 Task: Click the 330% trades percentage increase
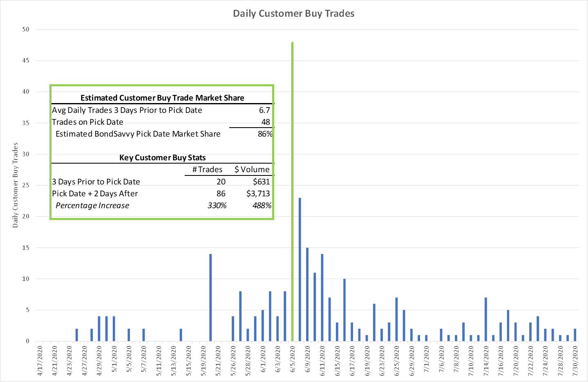tap(217, 205)
